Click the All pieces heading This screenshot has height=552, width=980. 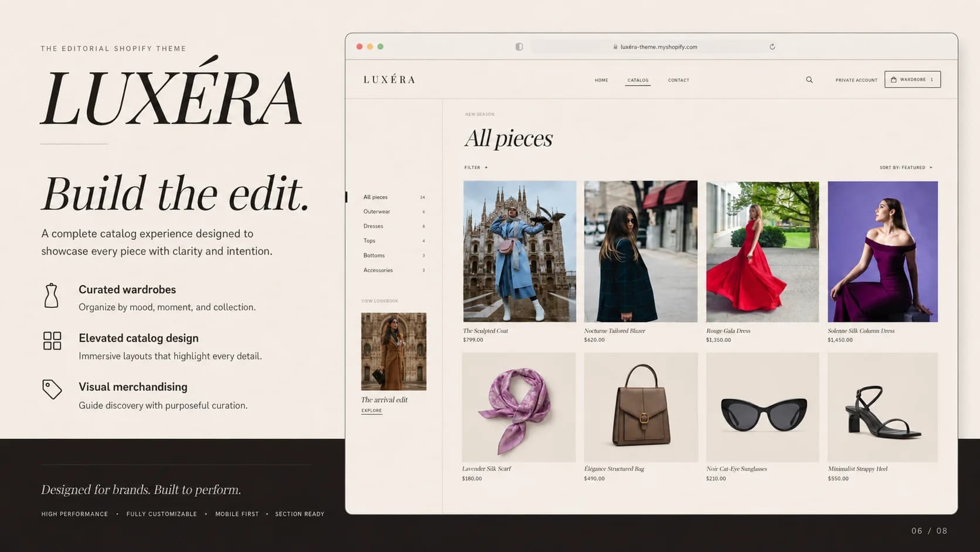click(x=509, y=138)
